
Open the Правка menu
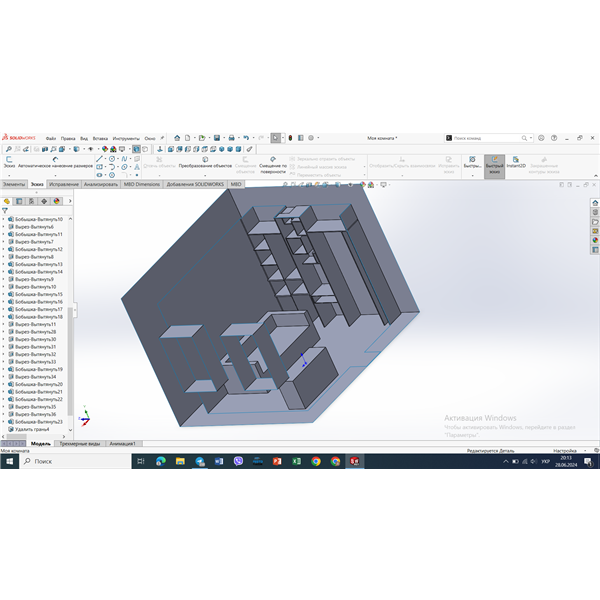pyautogui.click(x=68, y=139)
